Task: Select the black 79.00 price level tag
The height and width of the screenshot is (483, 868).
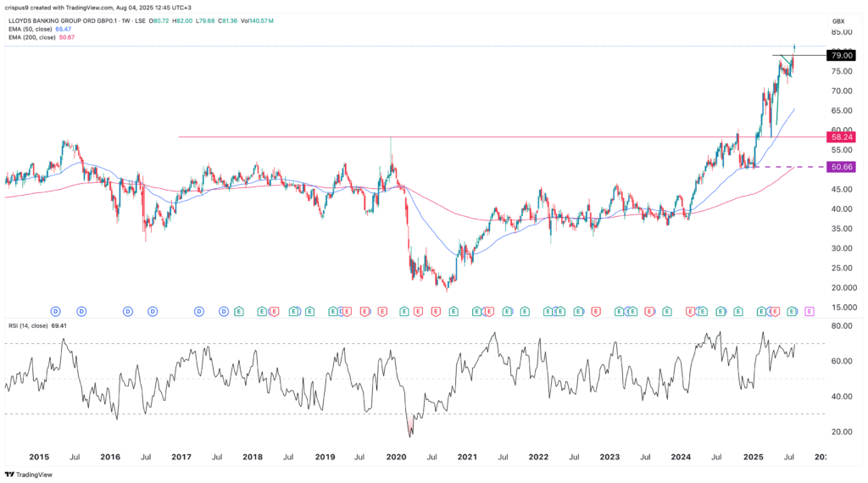Action: click(x=842, y=56)
